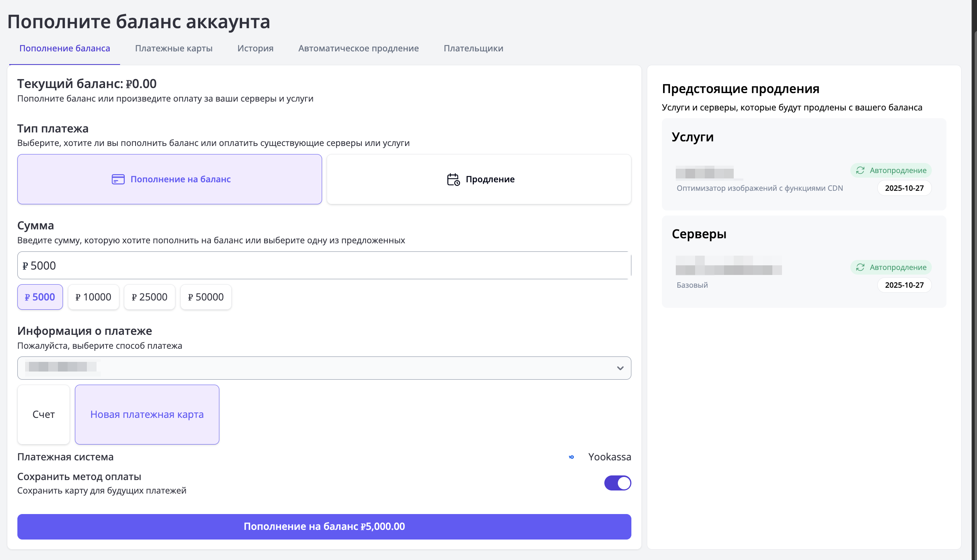This screenshot has height=560, width=977.
Task: Select the ₽ 10000 preset amount
Action: coord(93,297)
